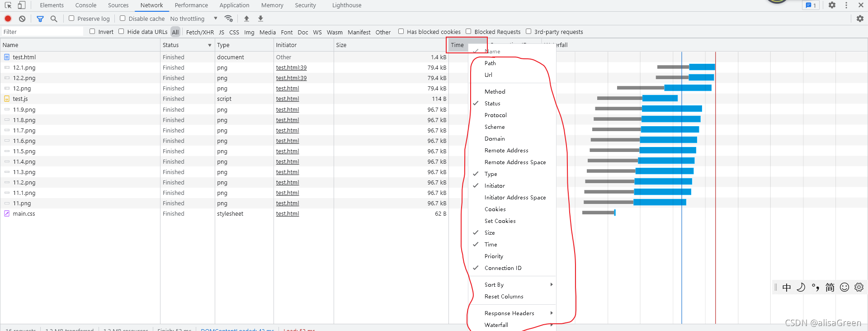Close the DevTools panel

860,5
